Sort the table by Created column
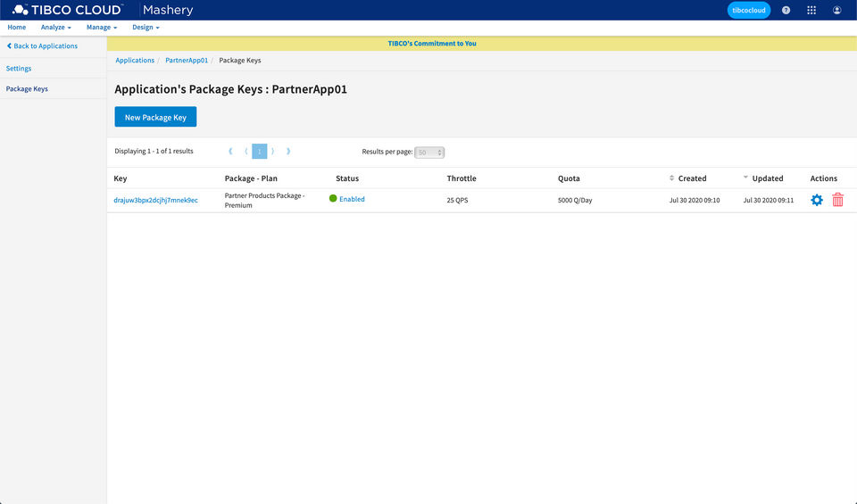This screenshot has height=504, width=857. [x=691, y=178]
